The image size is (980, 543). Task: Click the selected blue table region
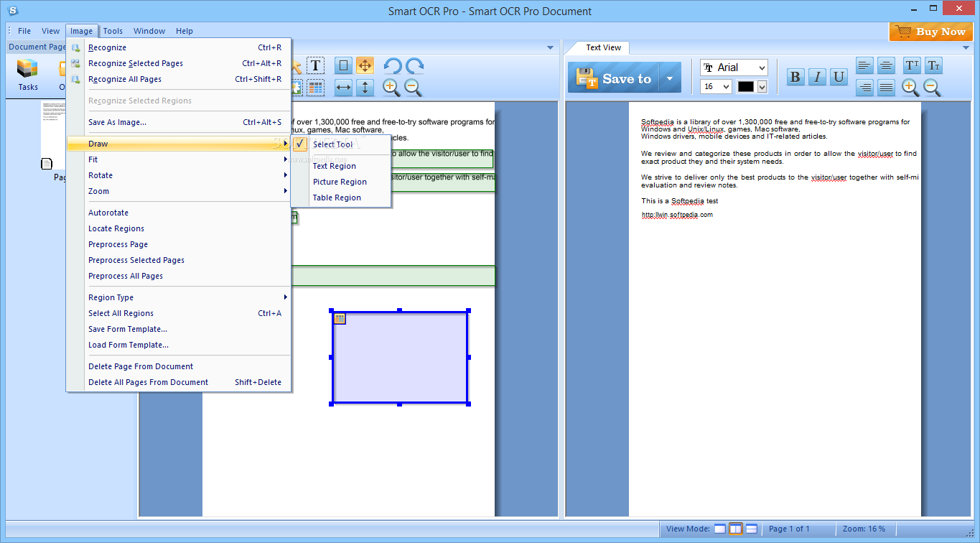coord(400,358)
